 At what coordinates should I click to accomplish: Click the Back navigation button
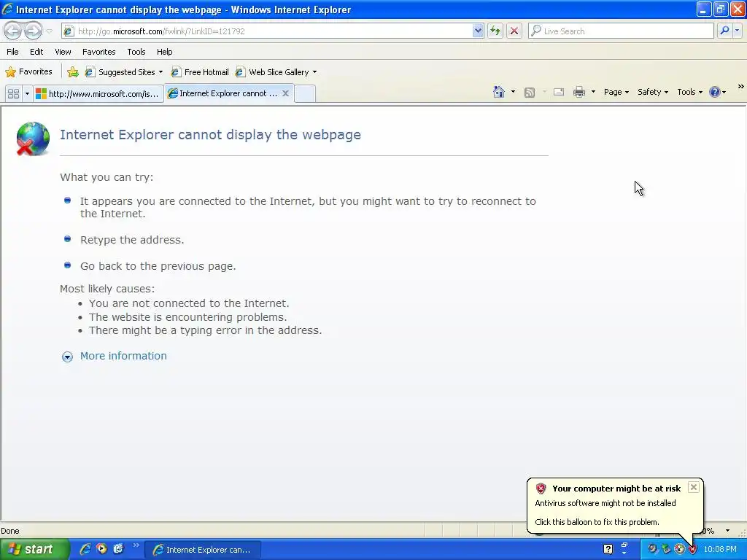13,31
